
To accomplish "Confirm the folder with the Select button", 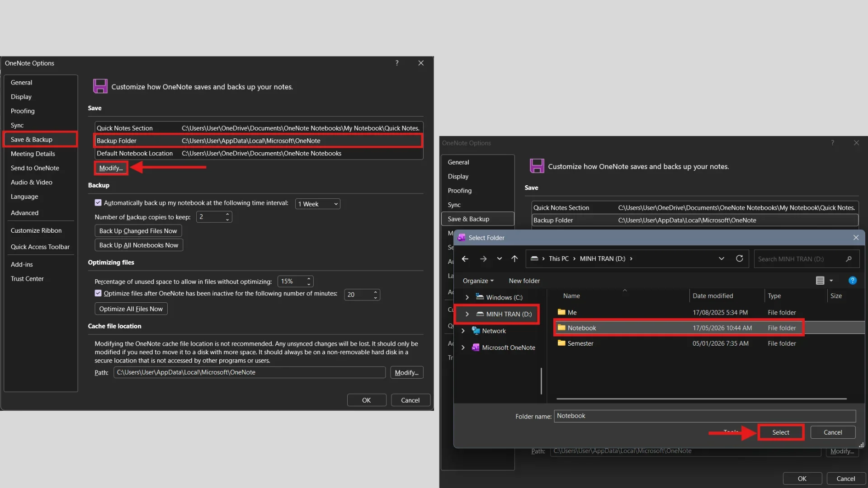I will (781, 432).
